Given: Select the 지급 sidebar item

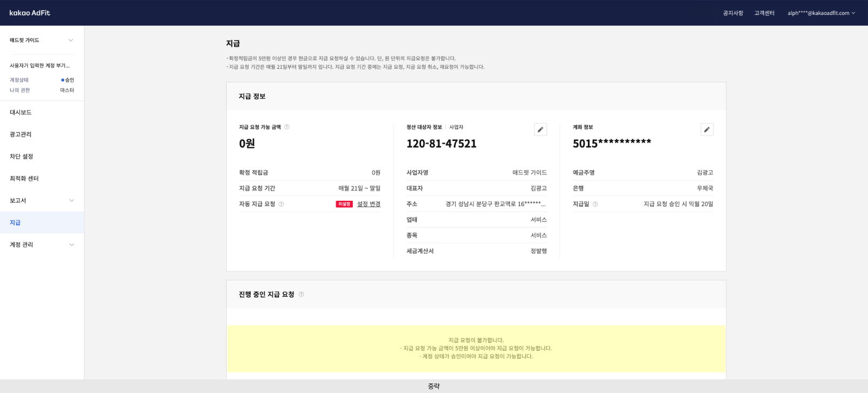Looking at the screenshot, I should 15,223.
